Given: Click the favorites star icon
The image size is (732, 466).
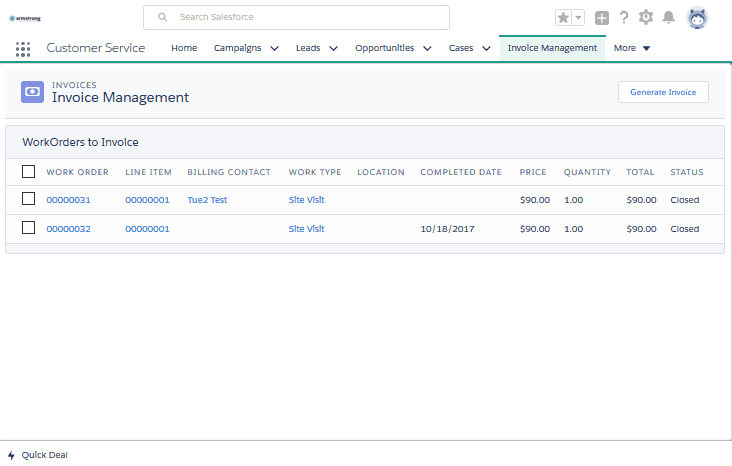Looking at the screenshot, I should [x=563, y=18].
